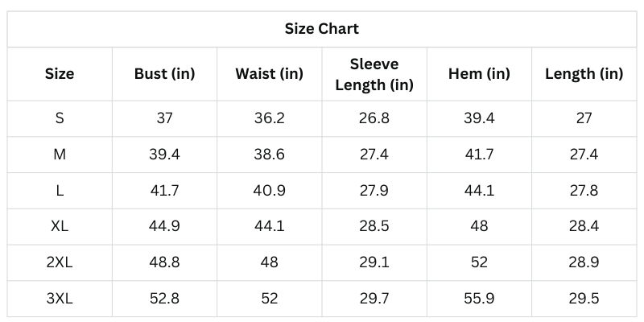Click the Sleeve Length (in) header
The width and height of the screenshot is (644, 322).
click(x=374, y=74)
